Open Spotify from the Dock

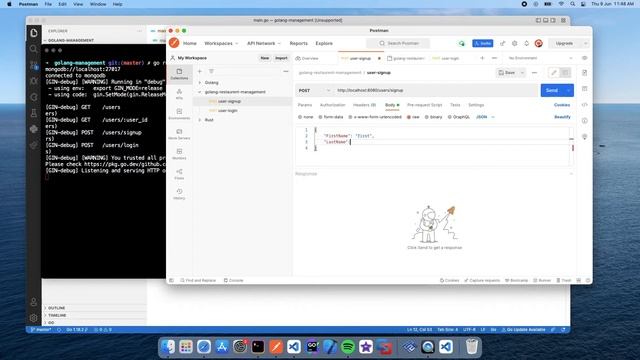[348, 347]
